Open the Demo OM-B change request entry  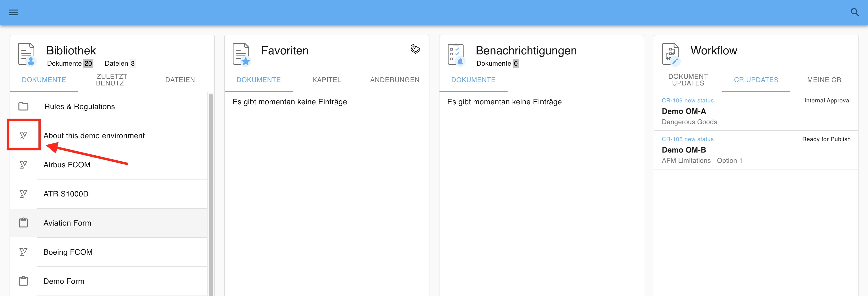click(684, 150)
